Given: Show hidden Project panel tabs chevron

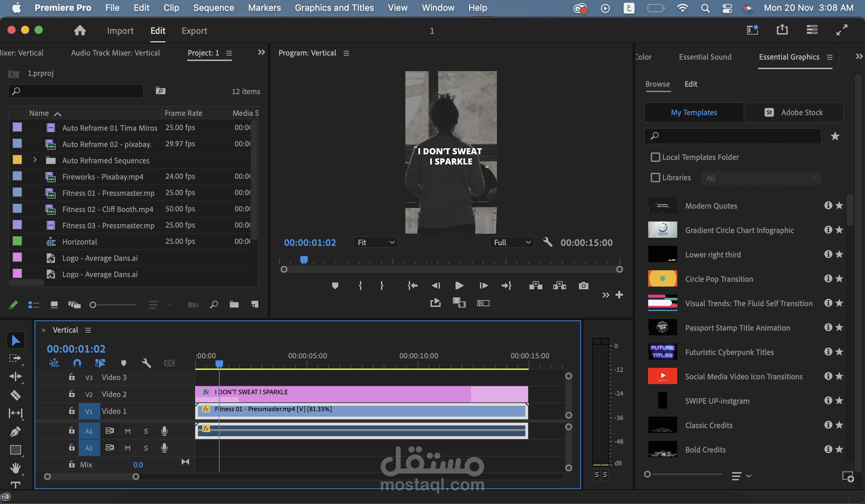Looking at the screenshot, I should (x=261, y=52).
